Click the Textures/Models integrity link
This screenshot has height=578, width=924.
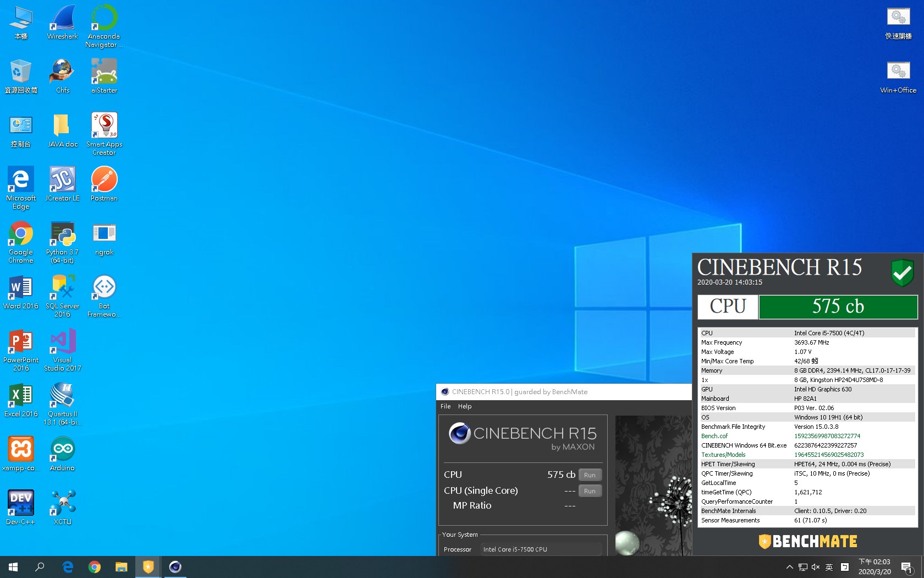(723, 455)
